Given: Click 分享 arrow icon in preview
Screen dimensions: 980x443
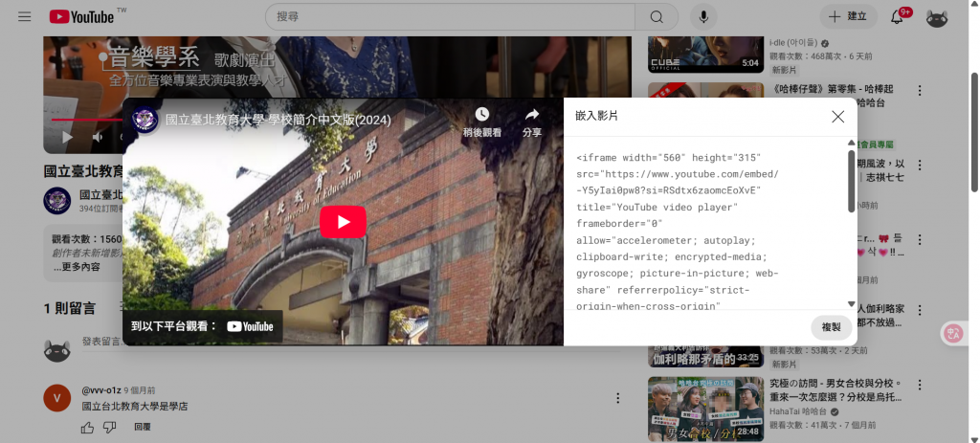Looking at the screenshot, I should [x=532, y=122].
